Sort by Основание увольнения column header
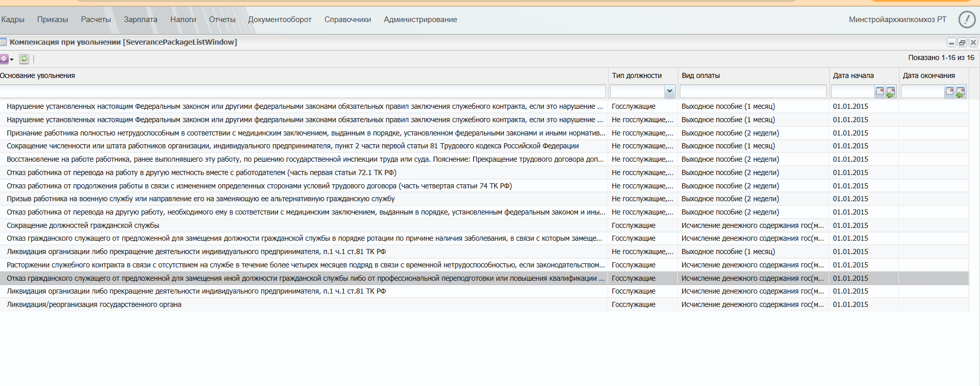 click(303, 76)
